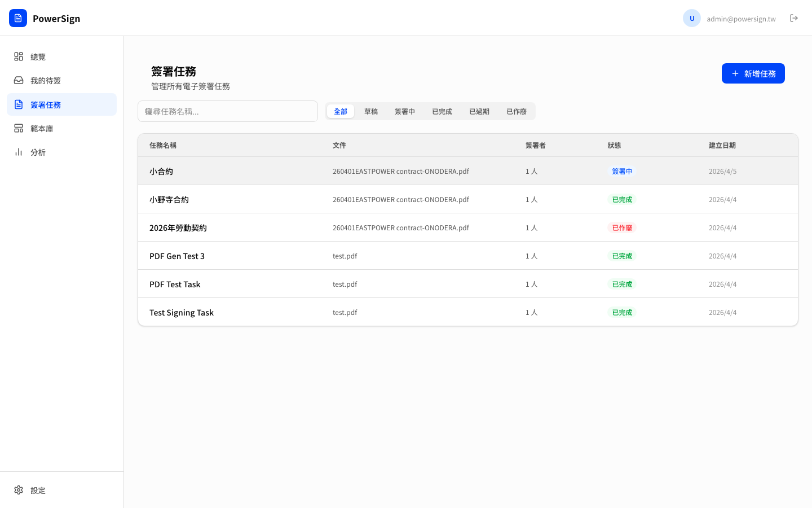Image resolution: width=812 pixels, height=508 pixels.
Task: Click the PowerSign logo icon
Action: [18, 18]
